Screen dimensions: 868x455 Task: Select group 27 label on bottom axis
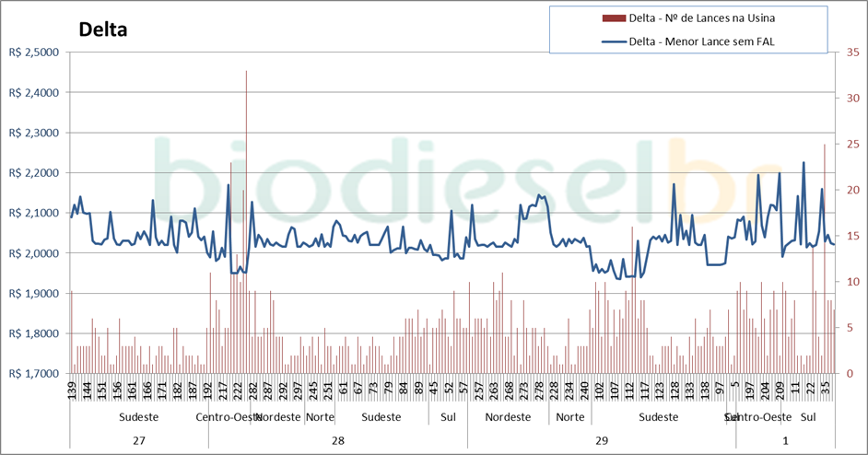(138, 441)
